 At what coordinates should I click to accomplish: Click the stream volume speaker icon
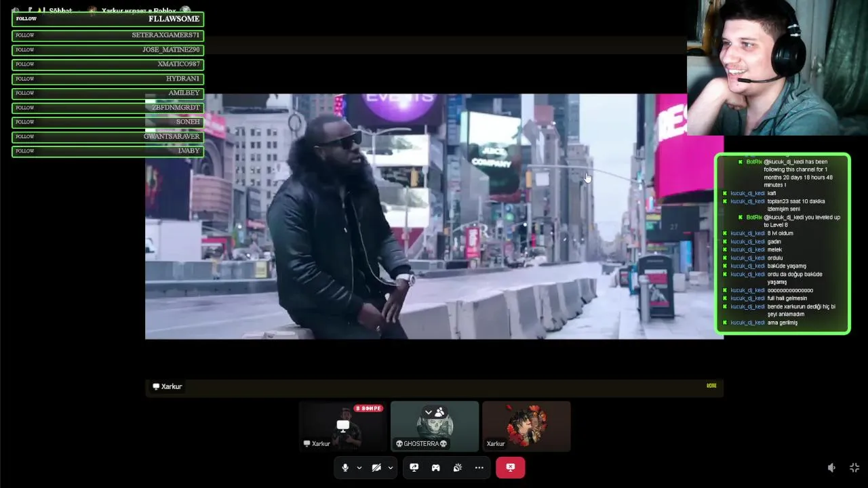(x=831, y=468)
